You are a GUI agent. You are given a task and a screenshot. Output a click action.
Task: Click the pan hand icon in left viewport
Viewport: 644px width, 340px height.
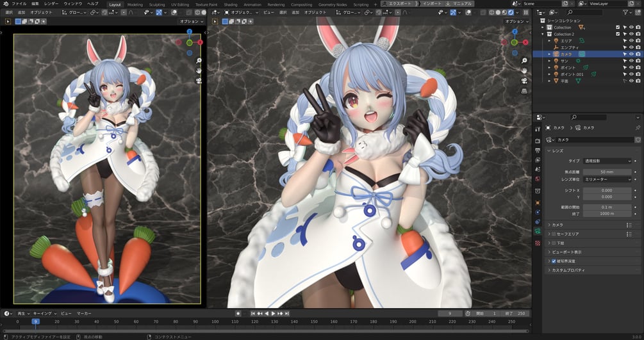point(199,70)
